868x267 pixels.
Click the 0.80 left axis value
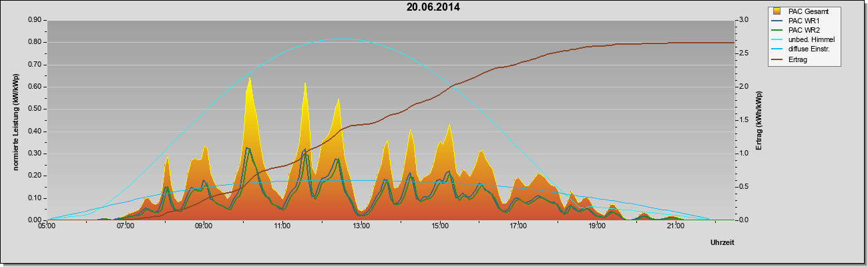[x=35, y=42]
